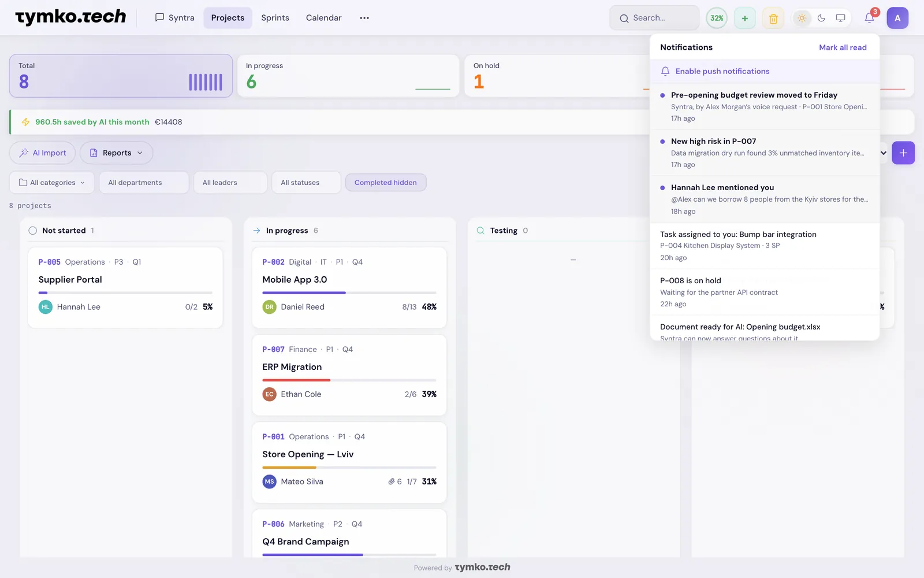Click the AI Import button
The height and width of the screenshot is (578, 924).
click(x=43, y=153)
